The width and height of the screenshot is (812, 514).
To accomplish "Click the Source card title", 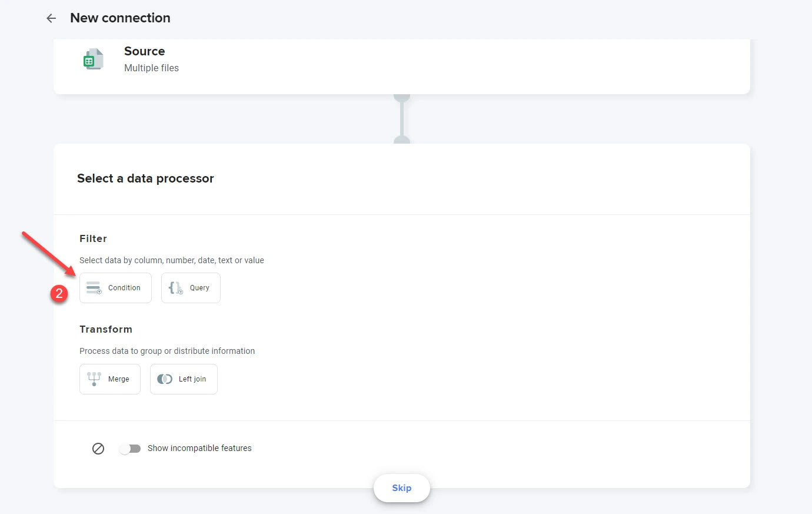I will coord(144,51).
